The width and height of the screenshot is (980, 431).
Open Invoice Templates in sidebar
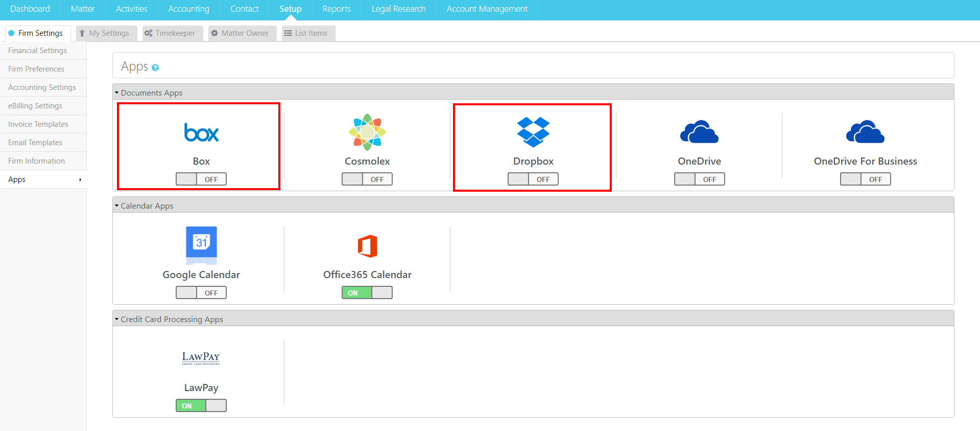tap(43, 124)
